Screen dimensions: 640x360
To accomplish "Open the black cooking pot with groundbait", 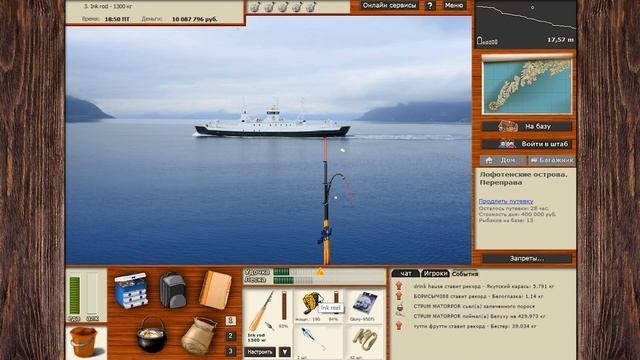I will pos(152,335).
